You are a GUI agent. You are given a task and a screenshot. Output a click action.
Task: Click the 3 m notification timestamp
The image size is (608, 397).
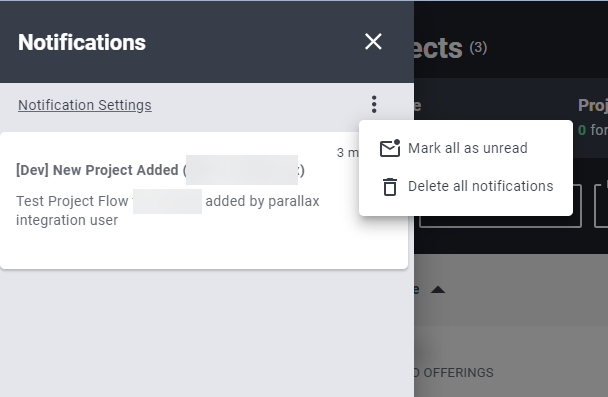[347, 153]
